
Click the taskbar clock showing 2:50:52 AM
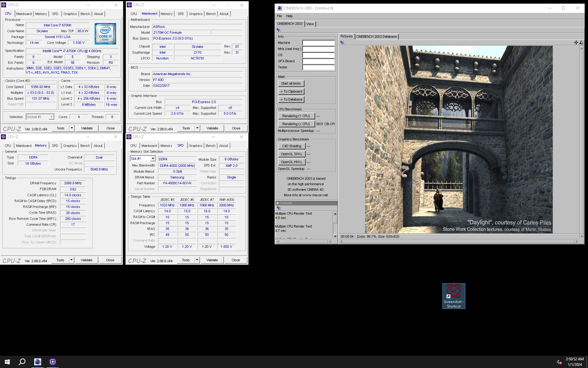tap(575, 359)
